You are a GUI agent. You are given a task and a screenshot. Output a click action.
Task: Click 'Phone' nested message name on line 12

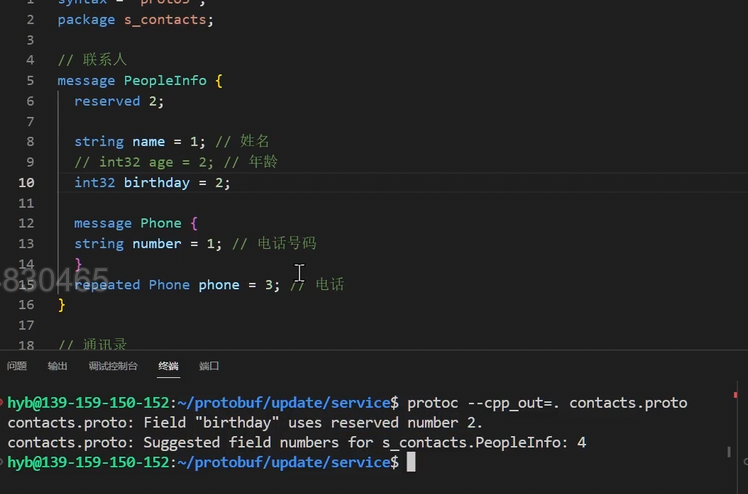(x=161, y=223)
